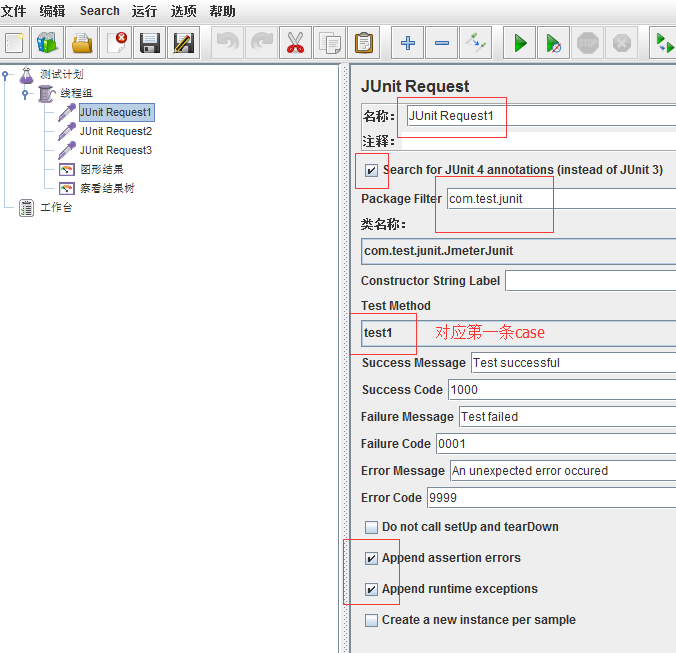The image size is (676, 653).
Task: Start the test with green play icon
Action: pos(520,43)
